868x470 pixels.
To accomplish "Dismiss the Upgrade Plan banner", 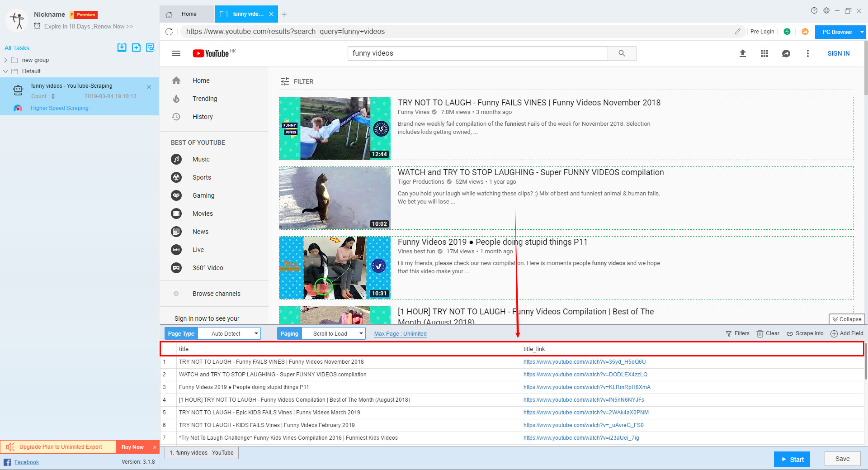I will [x=155, y=447].
